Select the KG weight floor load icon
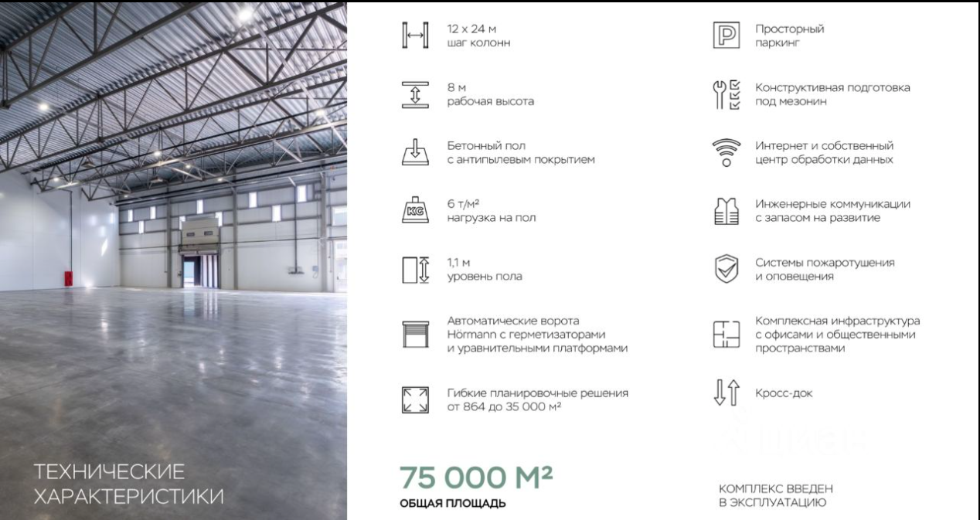The height and width of the screenshot is (520, 980). click(x=415, y=211)
